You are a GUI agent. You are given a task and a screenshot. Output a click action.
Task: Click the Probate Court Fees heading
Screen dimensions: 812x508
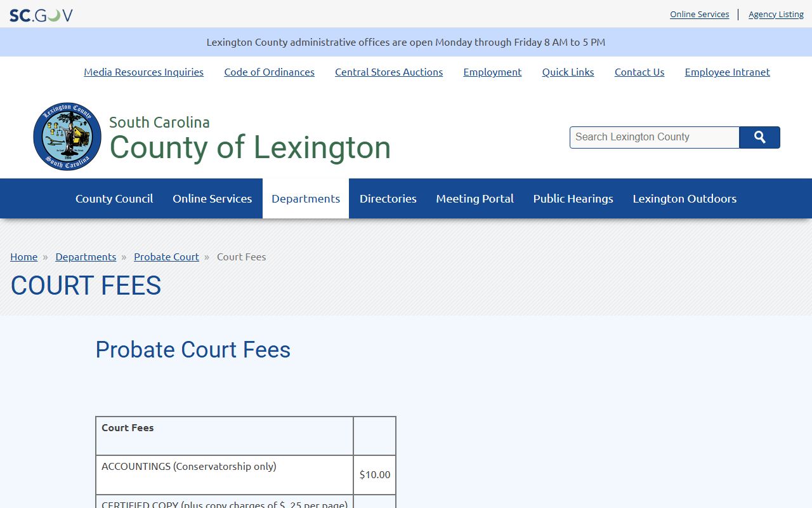pyautogui.click(x=193, y=350)
